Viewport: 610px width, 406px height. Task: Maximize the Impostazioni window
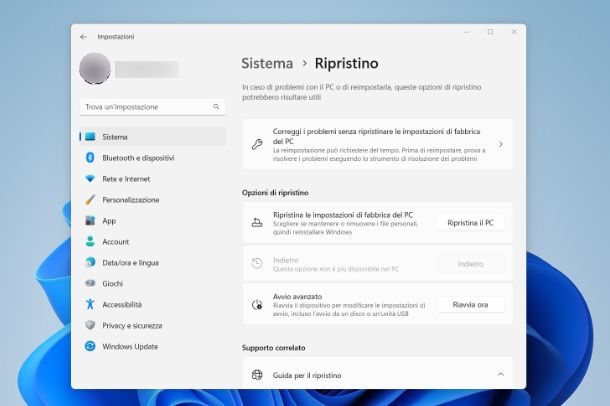(x=490, y=32)
